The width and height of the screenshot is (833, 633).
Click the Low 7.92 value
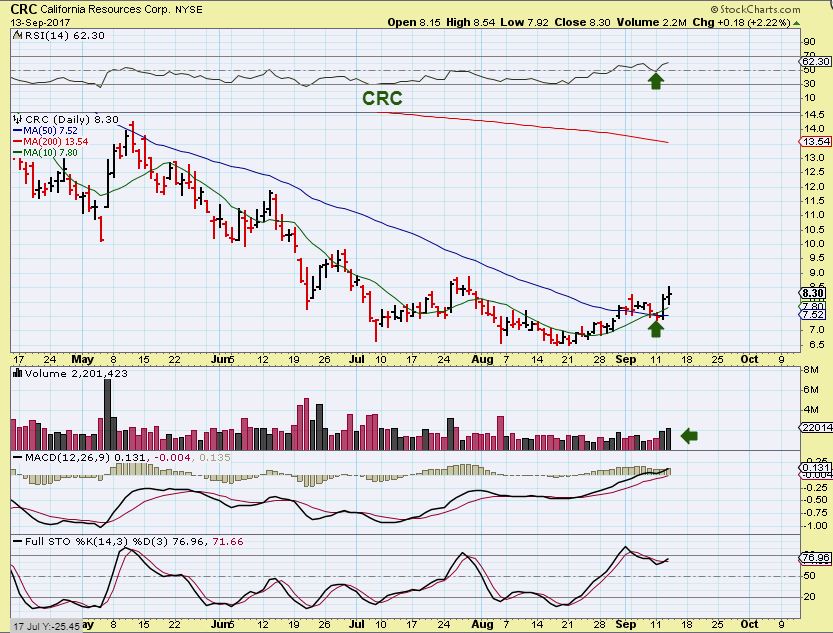coord(525,22)
